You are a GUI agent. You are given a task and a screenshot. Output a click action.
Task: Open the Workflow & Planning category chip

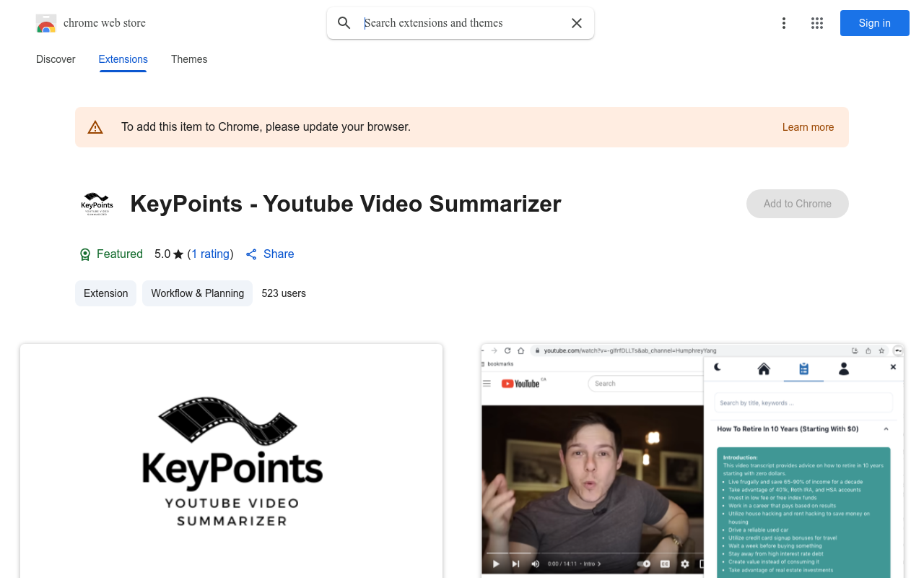[198, 293]
